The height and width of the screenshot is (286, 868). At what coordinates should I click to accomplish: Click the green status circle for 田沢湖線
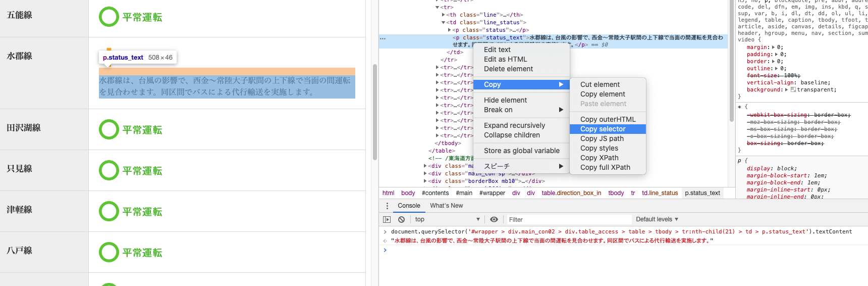click(109, 129)
